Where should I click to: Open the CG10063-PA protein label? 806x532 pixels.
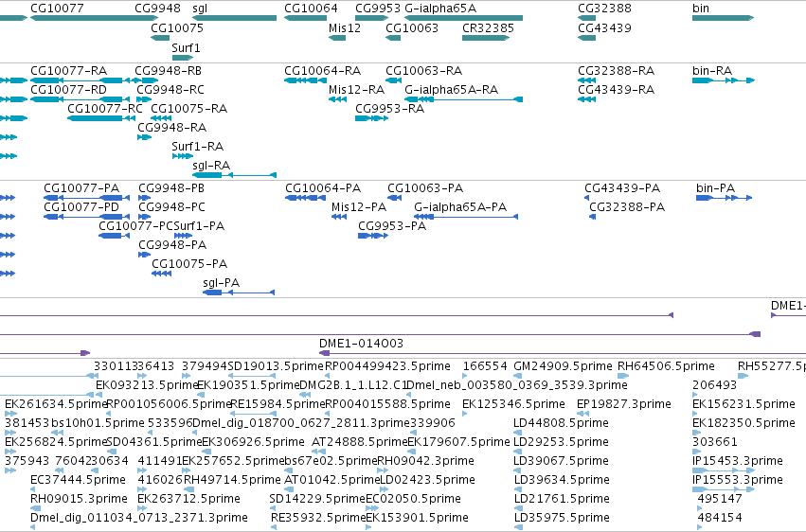click(425, 188)
